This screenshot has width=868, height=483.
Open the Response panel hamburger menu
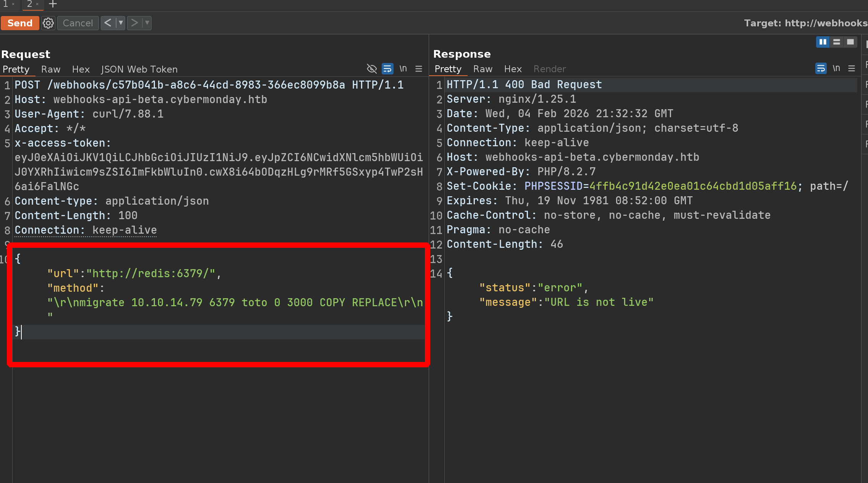pyautogui.click(x=852, y=68)
